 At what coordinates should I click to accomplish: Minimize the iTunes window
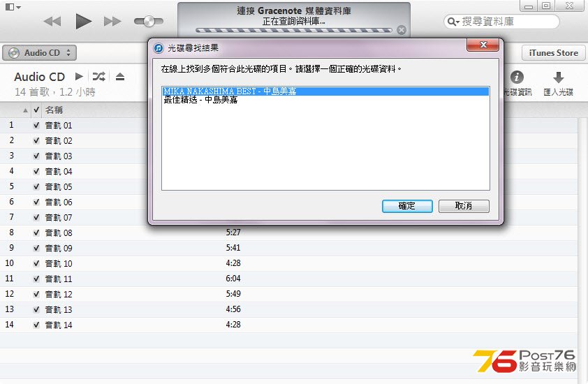click(529, 6)
